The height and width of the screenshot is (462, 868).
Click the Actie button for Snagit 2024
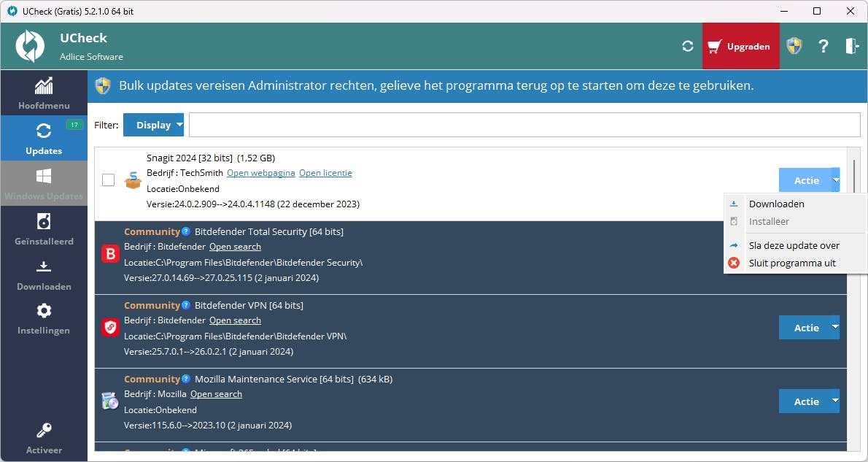pyautogui.click(x=806, y=180)
